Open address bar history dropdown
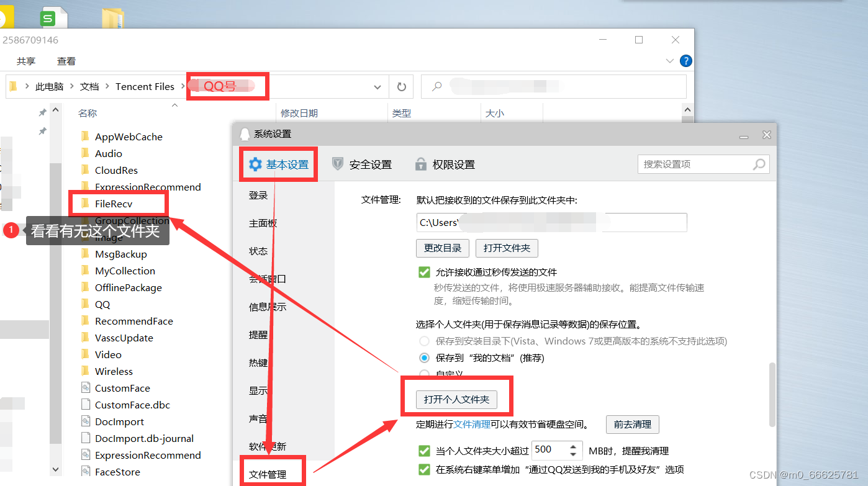868x486 pixels. (x=377, y=87)
